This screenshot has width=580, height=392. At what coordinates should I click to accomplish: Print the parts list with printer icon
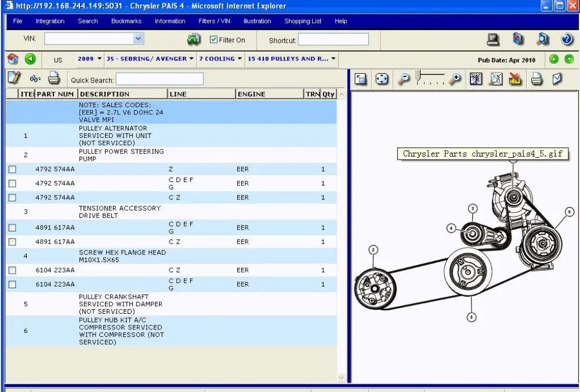(x=53, y=78)
